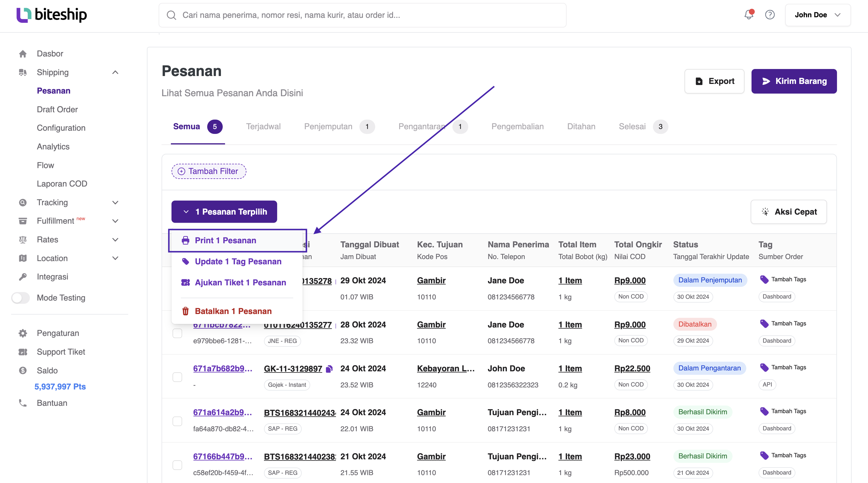Collapse the Shipping sidebar section
Screen dimensions: 868x483
click(x=115, y=73)
